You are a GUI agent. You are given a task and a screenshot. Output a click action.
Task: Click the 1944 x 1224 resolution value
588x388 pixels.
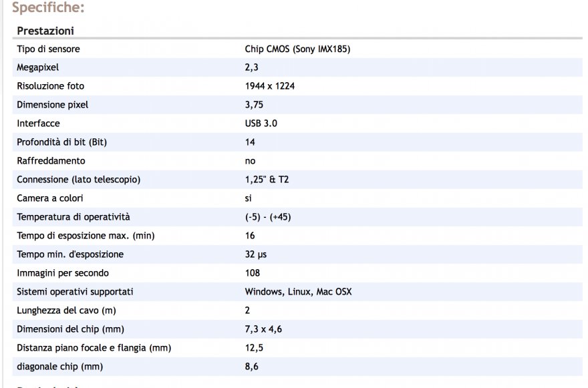(270, 86)
